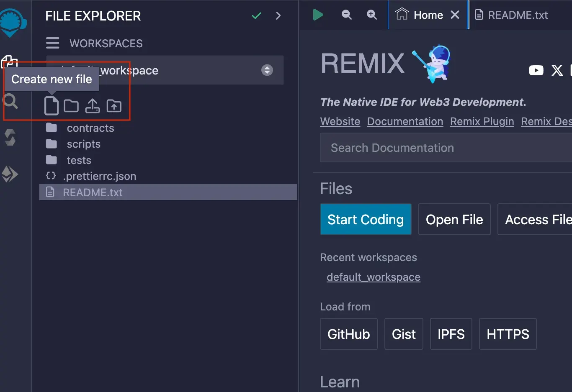Click the contracts folder icon
The width and height of the screenshot is (572, 392).
coord(51,128)
